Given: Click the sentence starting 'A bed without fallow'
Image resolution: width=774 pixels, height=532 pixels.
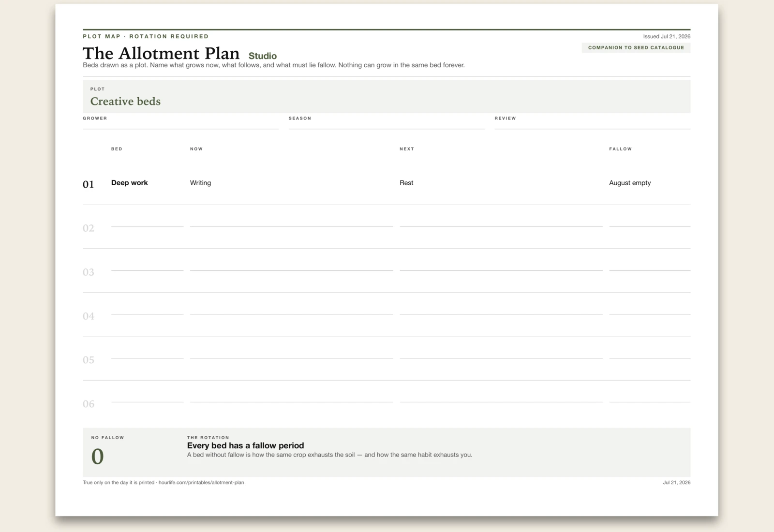Looking at the screenshot, I should [329, 455].
